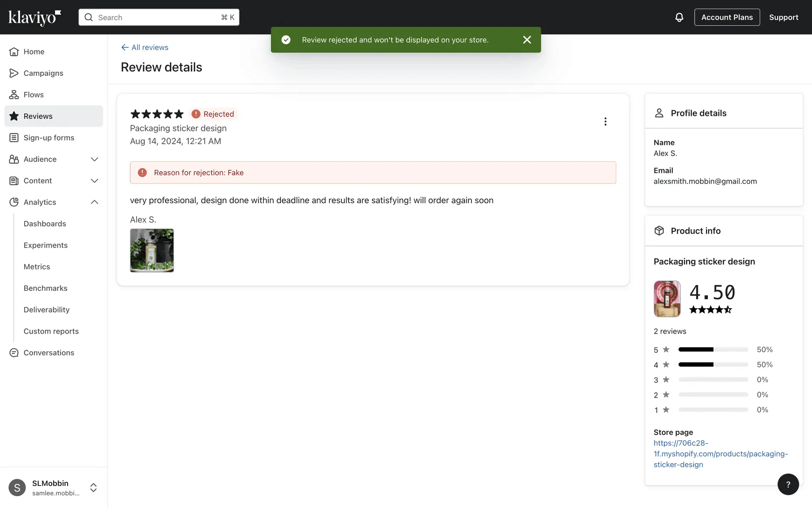Open Conversations from sidebar
The image size is (812, 508).
coord(49,353)
